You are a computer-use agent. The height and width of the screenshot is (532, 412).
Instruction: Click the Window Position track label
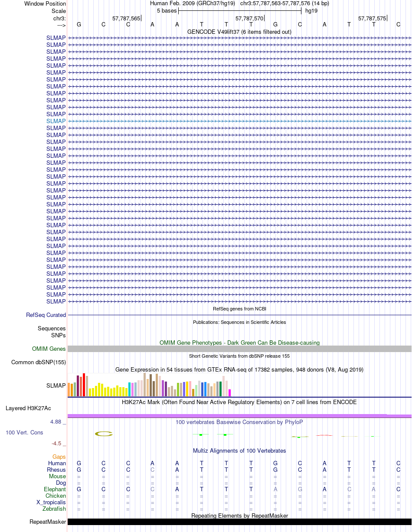pyautogui.click(x=45, y=3)
